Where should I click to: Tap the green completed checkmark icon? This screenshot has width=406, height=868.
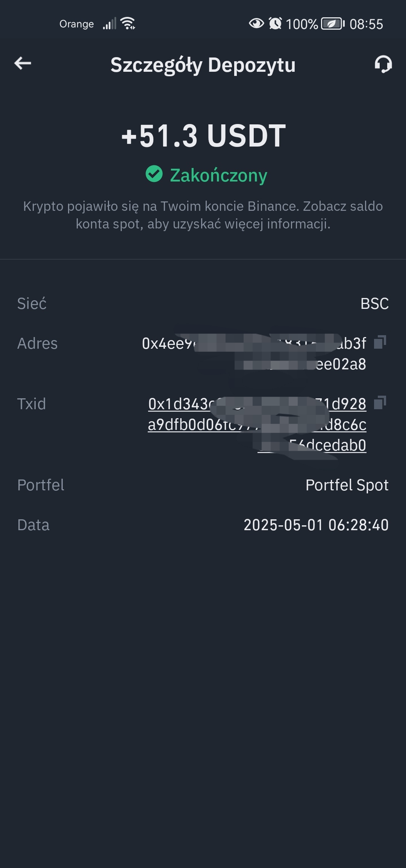coord(154,174)
